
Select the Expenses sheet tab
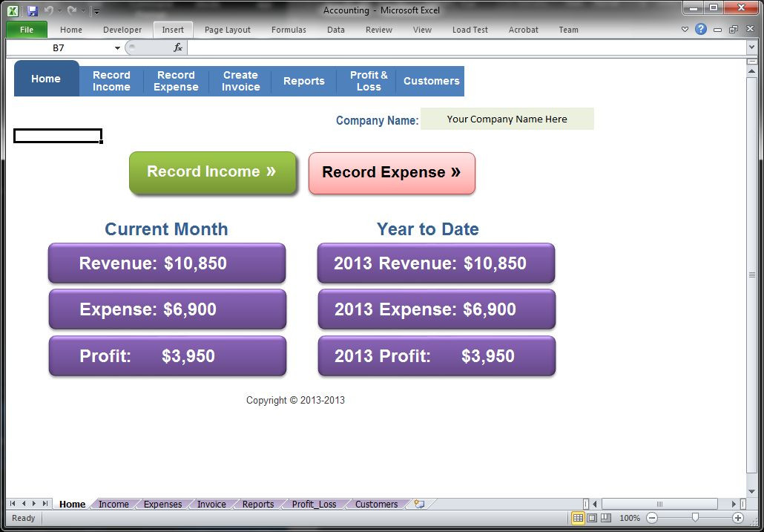[x=162, y=505]
